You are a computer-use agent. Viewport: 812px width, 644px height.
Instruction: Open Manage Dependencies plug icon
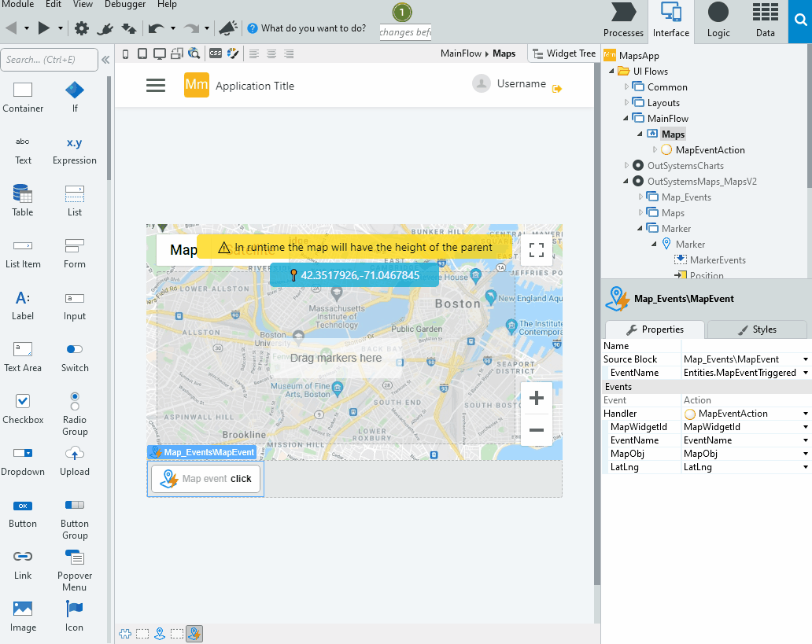click(105, 28)
